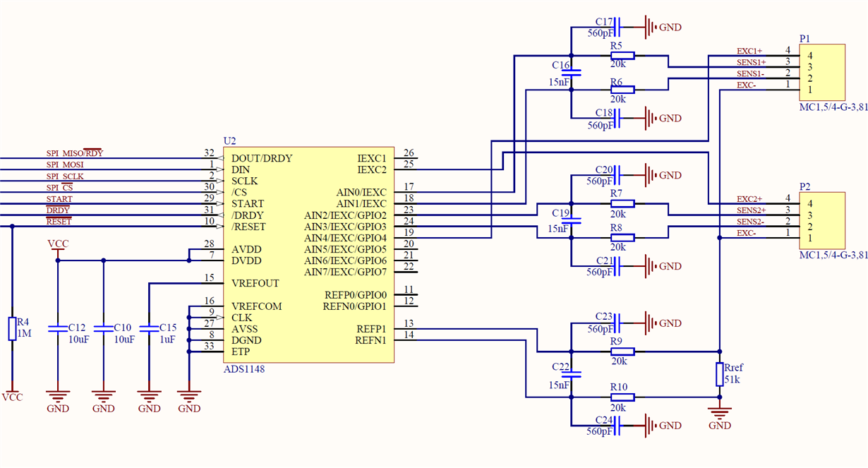Select resistor R9 20k
The width and height of the screenshot is (868, 468).
pos(622,352)
